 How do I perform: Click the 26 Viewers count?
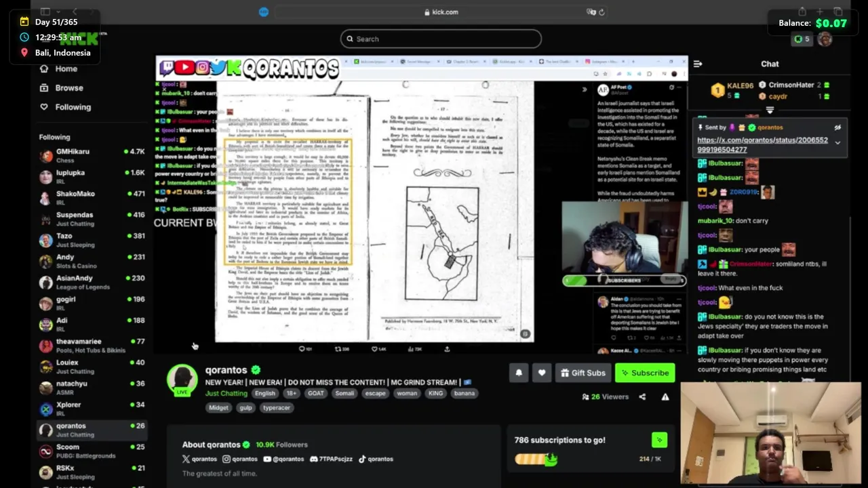(606, 396)
